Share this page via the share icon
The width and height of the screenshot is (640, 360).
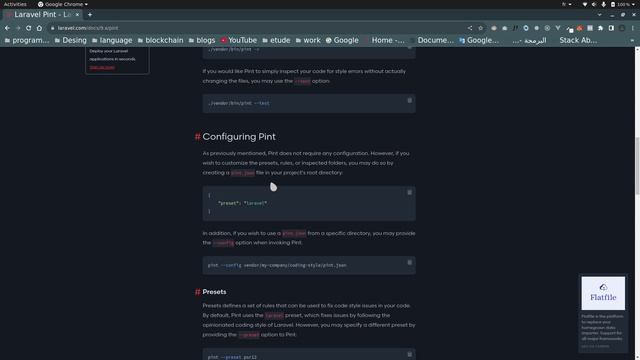(x=470, y=28)
